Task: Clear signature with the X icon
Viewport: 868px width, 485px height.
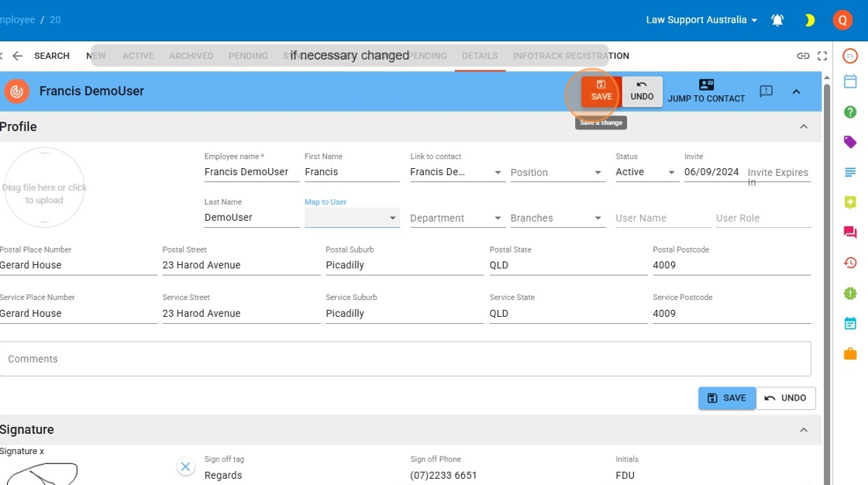Action: coord(185,466)
